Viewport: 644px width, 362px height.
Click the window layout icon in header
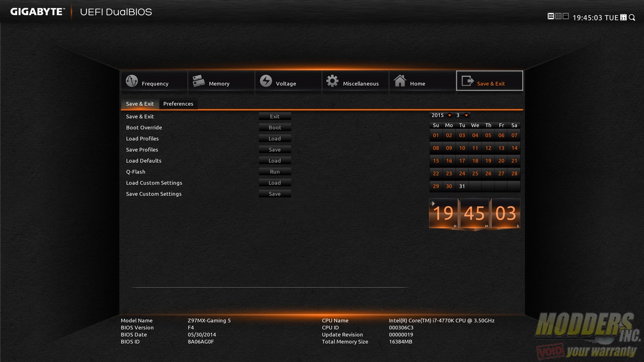(566, 16)
